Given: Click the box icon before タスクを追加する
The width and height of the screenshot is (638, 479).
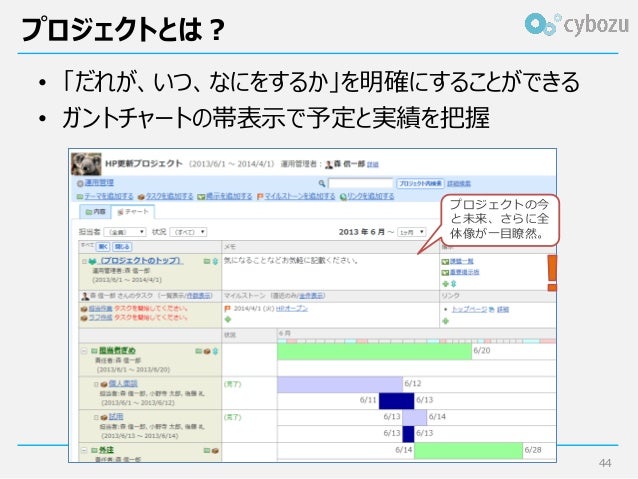Looking at the screenshot, I should pos(141,197).
